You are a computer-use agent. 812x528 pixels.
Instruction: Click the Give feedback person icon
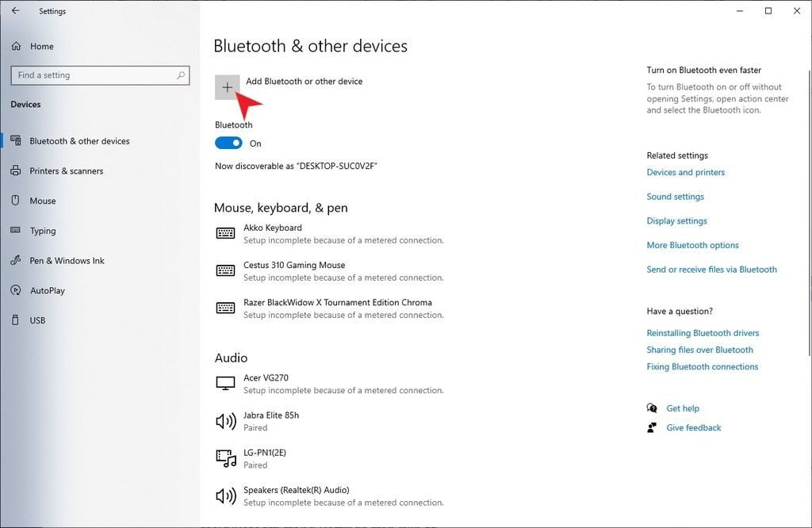tap(652, 427)
